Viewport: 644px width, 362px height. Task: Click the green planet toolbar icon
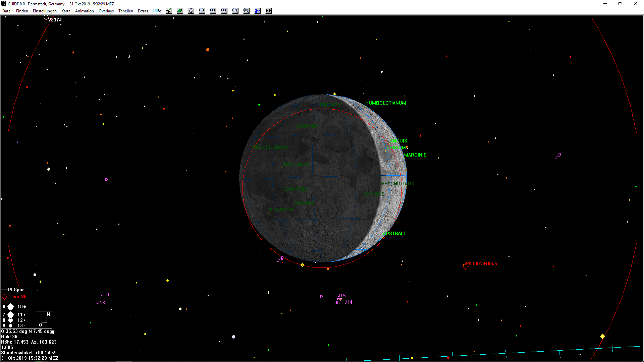[180, 11]
